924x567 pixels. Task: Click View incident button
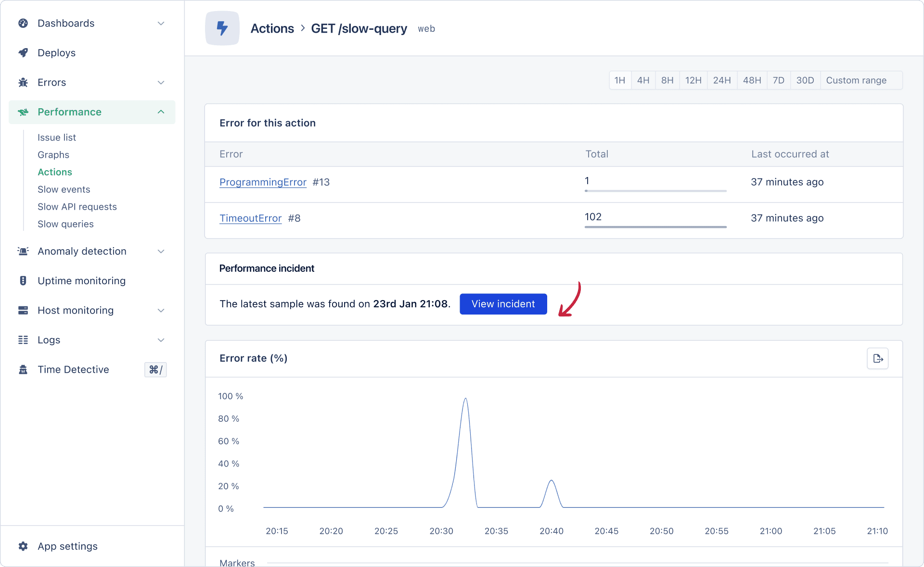pyautogui.click(x=503, y=304)
